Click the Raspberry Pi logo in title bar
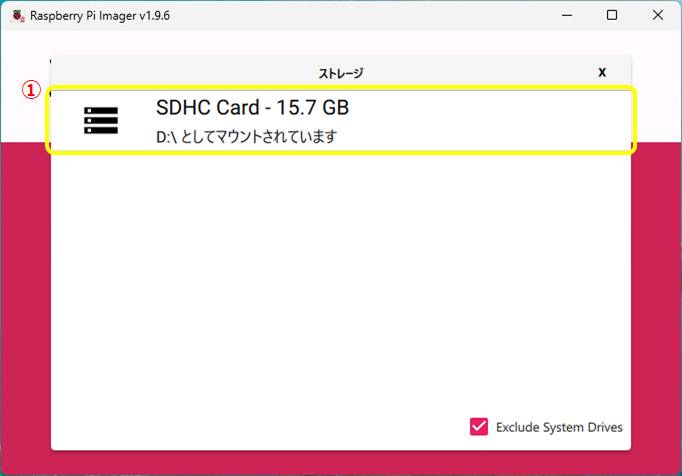The width and height of the screenshot is (682, 476). click(x=18, y=16)
